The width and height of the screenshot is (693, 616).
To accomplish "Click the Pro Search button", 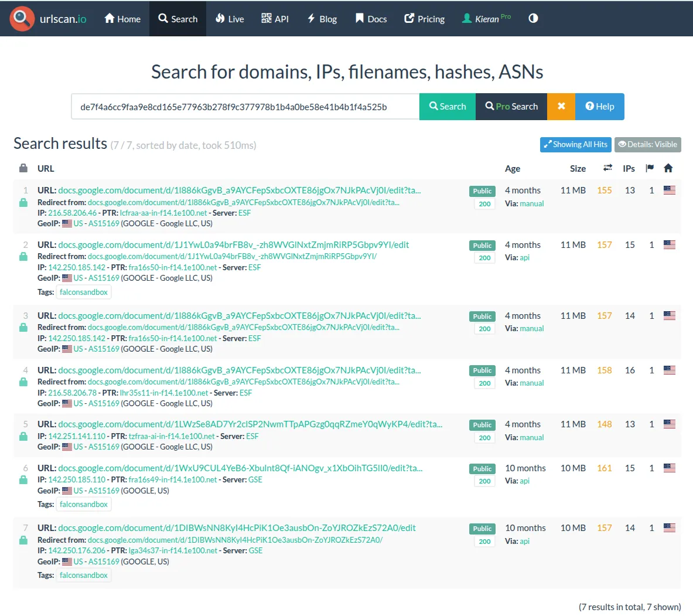I will (511, 107).
